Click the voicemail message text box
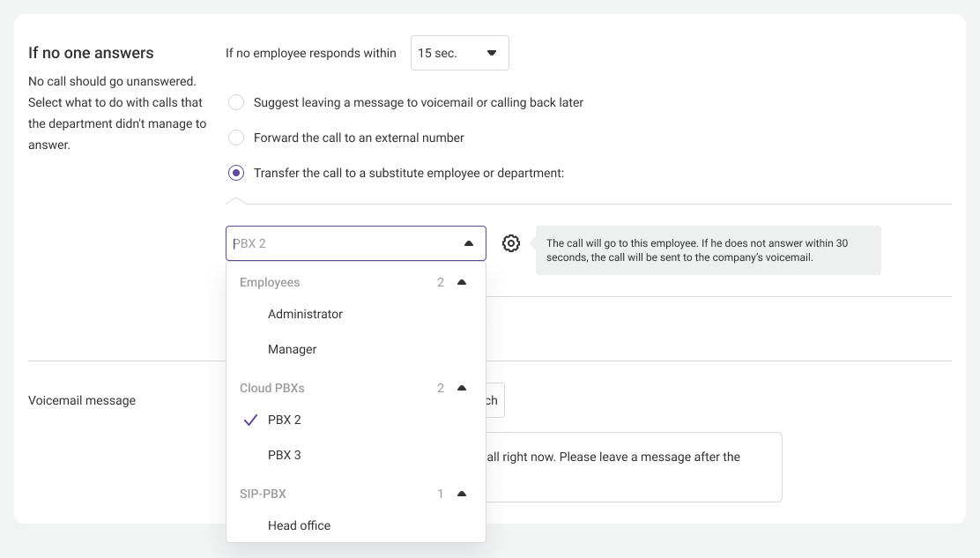This screenshot has width=980, height=558. pos(633,467)
